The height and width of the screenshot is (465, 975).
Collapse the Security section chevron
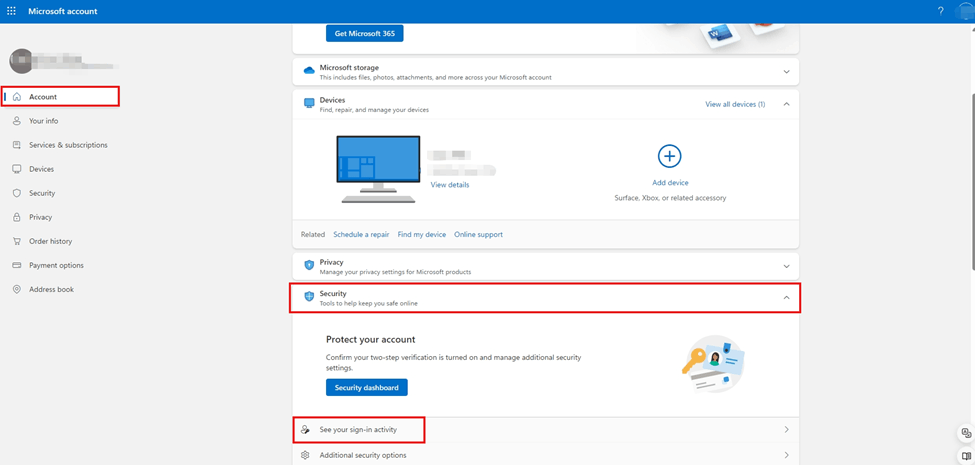[787, 298]
